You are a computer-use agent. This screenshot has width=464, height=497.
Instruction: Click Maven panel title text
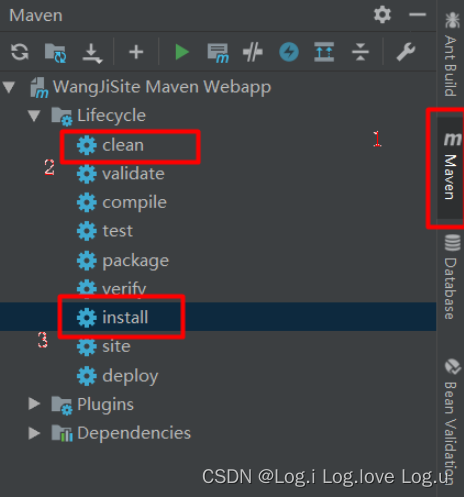36,15
